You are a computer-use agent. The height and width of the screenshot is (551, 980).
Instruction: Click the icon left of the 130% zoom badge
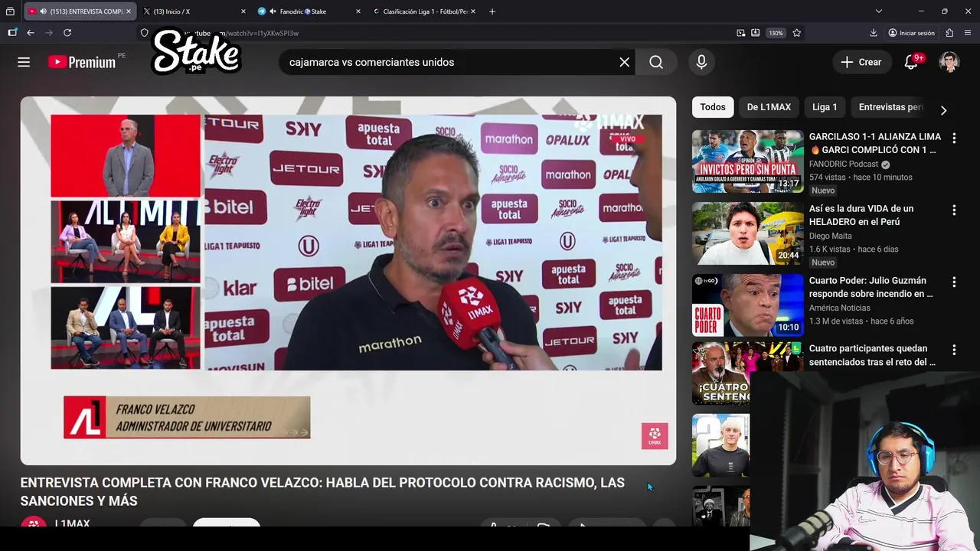click(x=756, y=33)
